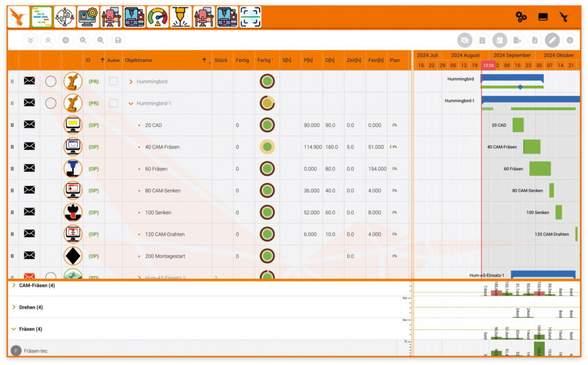This screenshot has width=588, height=365.
Task: Expand the Hummingbird project tree row
Action: pyautogui.click(x=131, y=82)
